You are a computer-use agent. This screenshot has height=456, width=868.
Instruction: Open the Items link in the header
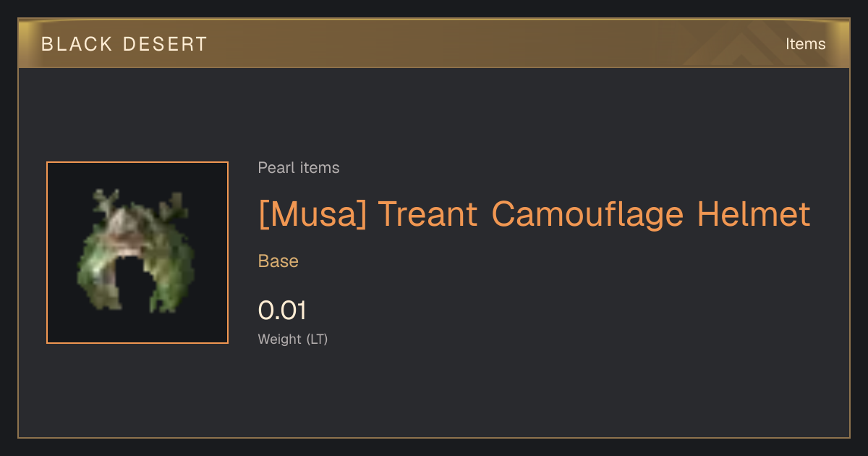coord(805,44)
